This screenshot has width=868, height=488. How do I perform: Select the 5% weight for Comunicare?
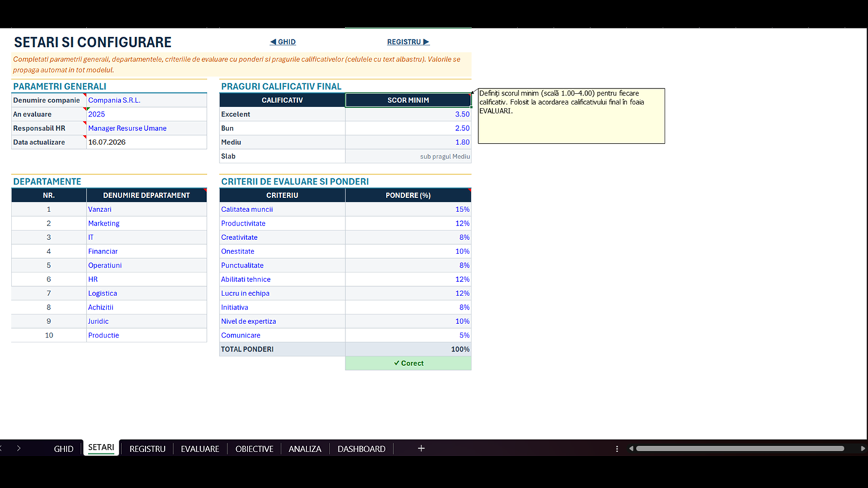(x=408, y=335)
